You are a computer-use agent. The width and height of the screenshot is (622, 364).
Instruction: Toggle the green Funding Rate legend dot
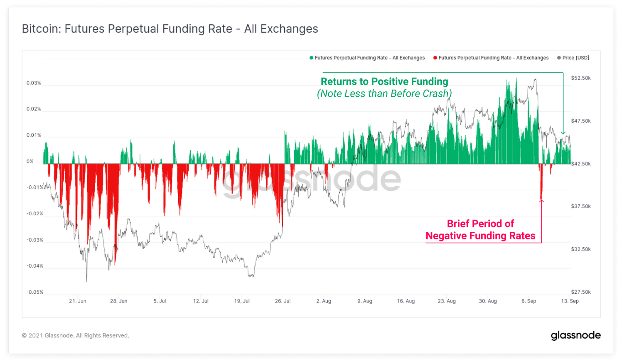tap(311, 58)
